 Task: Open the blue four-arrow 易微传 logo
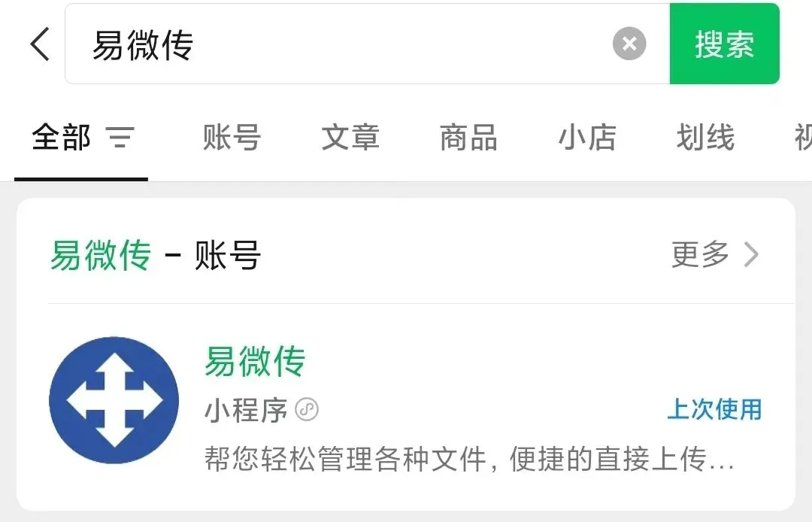[x=114, y=400]
